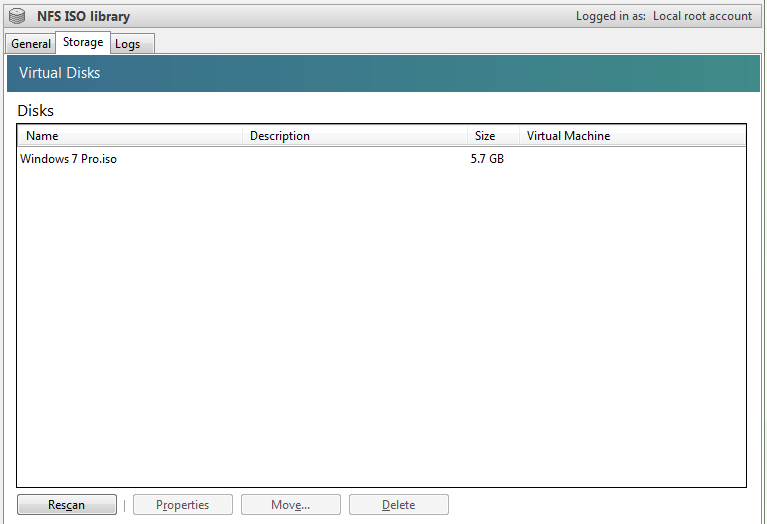767x524 pixels.
Task: Click the Logged in as label
Action: (x=611, y=17)
